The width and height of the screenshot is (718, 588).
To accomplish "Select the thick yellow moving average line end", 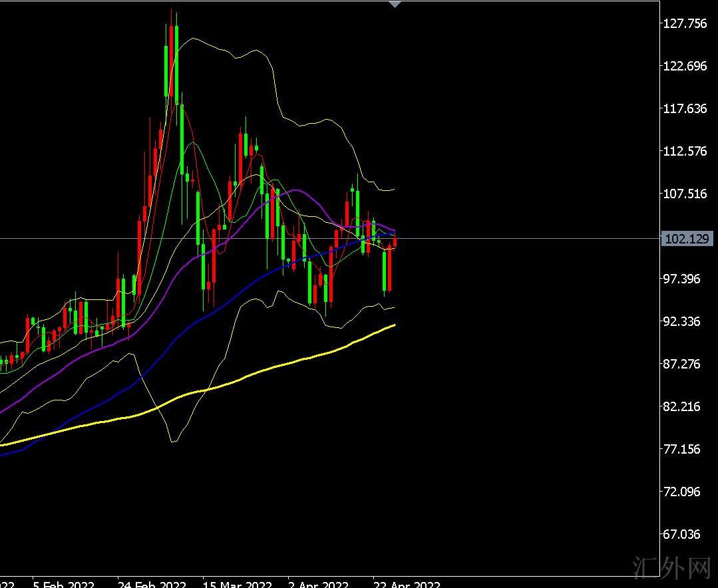I will (395, 325).
